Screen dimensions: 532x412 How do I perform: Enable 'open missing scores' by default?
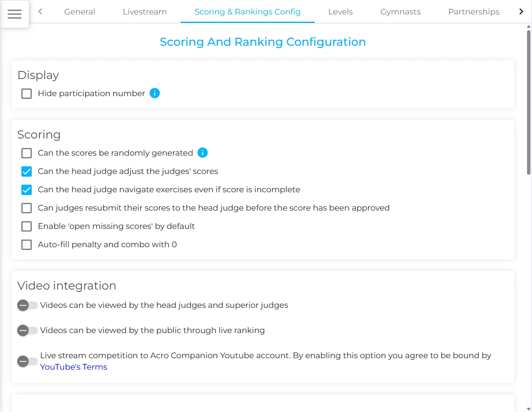click(x=27, y=226)
